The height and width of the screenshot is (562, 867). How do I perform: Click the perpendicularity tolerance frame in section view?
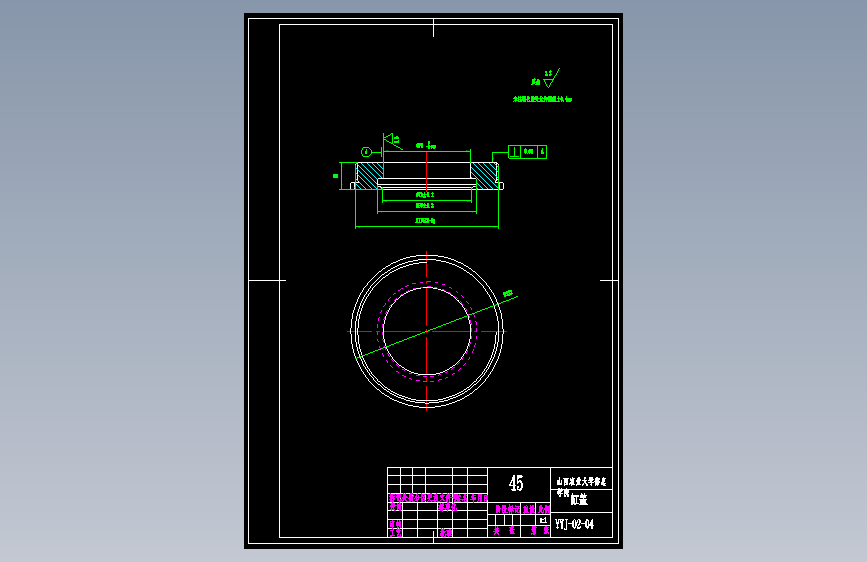(527, 152)
